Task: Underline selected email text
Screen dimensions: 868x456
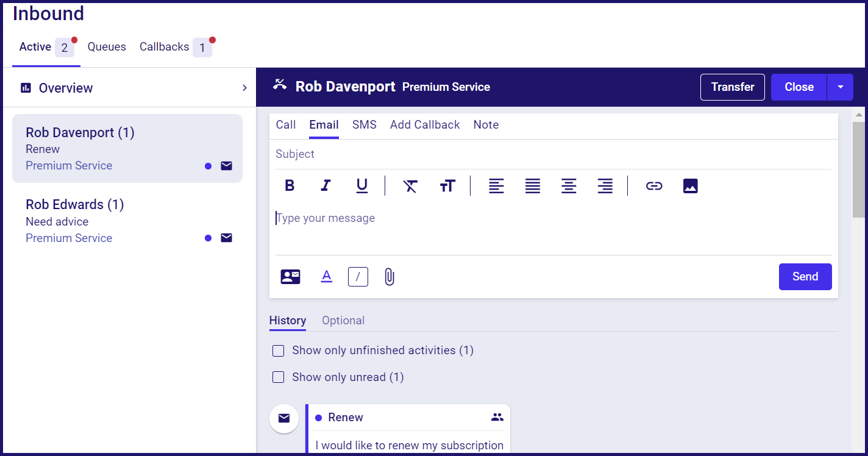Action: click(362, 186)
